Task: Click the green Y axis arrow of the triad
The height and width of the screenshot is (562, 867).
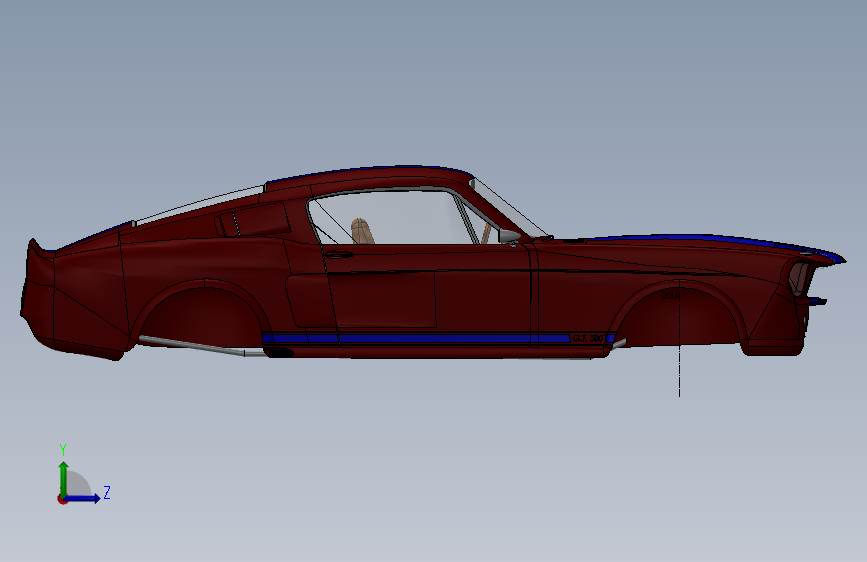Action: tap(64, 479)
